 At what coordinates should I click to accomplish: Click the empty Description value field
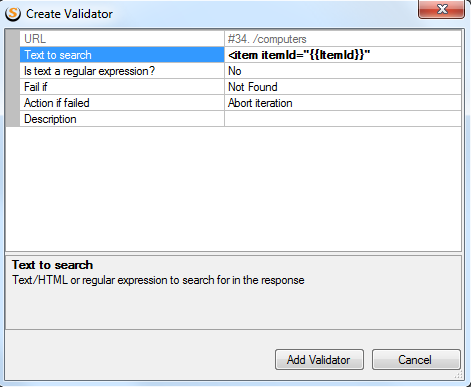click(343, 119)
